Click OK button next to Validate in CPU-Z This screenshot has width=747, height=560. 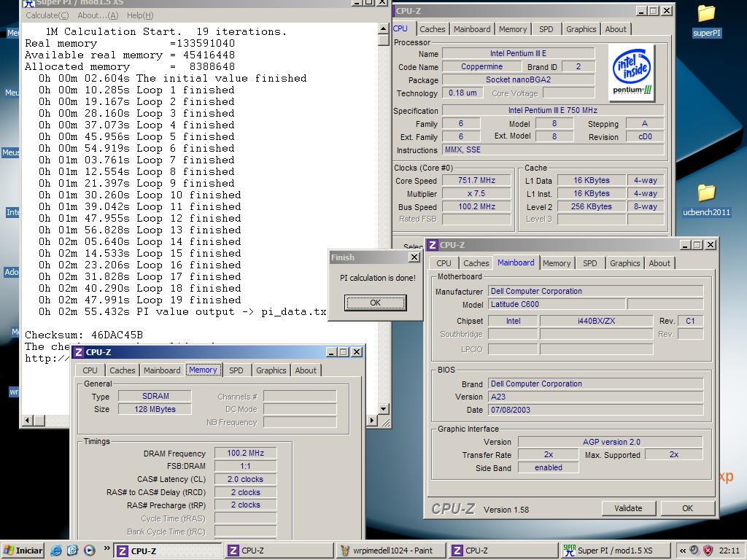click(687, 508)
